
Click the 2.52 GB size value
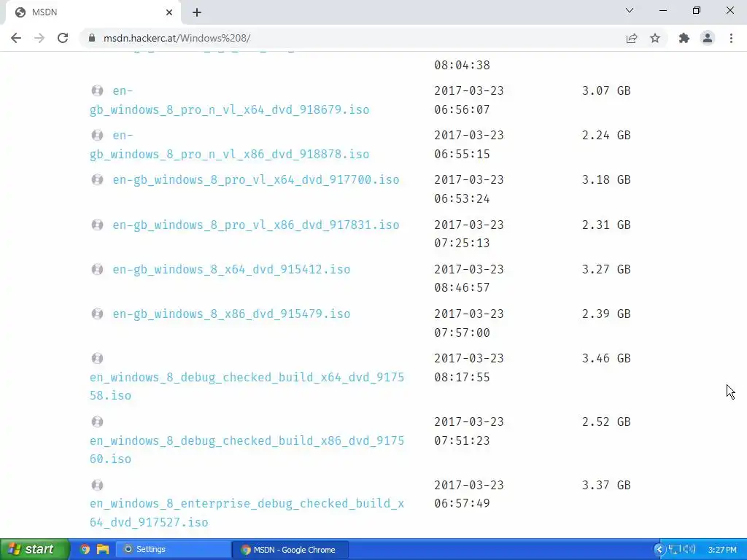pyautogui.click(x=606, y=421)
